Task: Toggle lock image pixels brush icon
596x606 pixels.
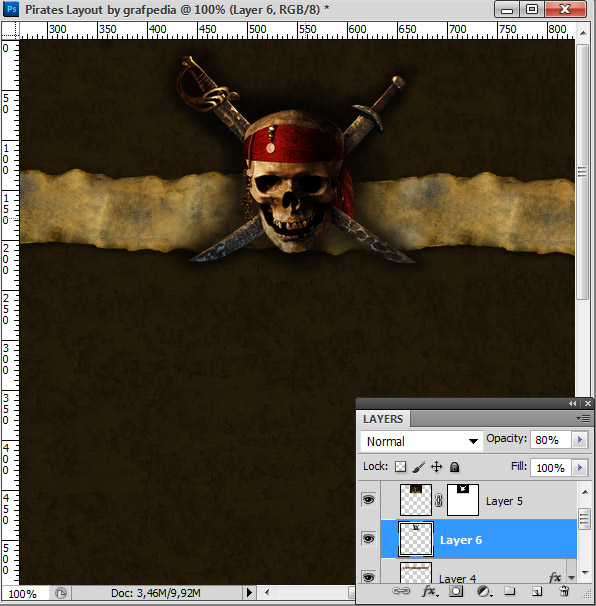Action: [419, 467]
